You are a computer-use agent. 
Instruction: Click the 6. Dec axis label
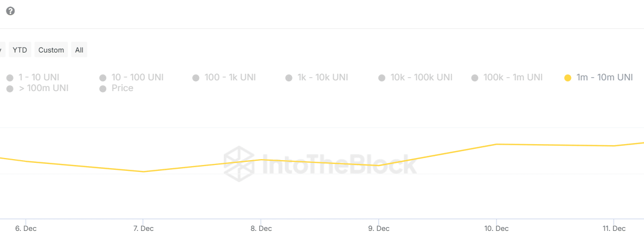(26, 229)
